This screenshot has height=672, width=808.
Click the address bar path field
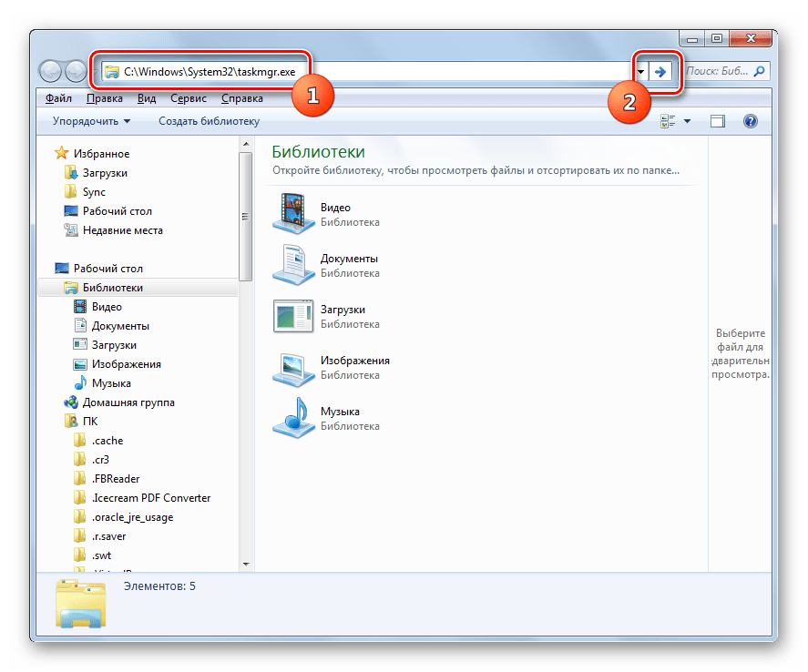364,71
